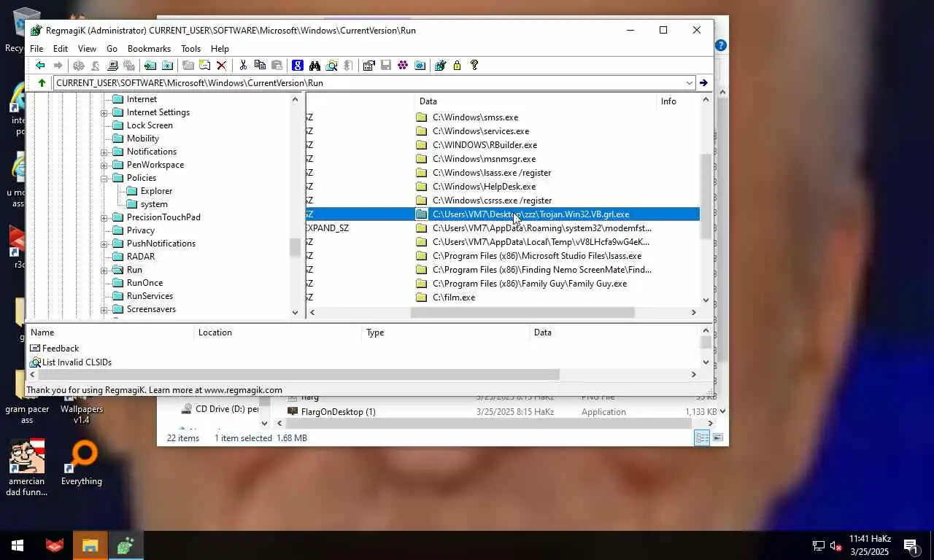Click the yellow padlock icon
934x560 pixels.
tap(457, 65)
